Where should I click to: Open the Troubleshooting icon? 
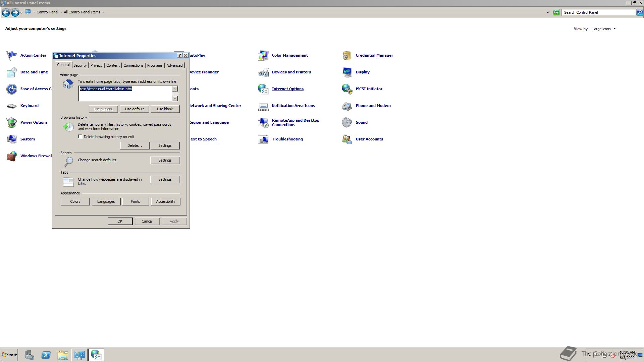263,139
